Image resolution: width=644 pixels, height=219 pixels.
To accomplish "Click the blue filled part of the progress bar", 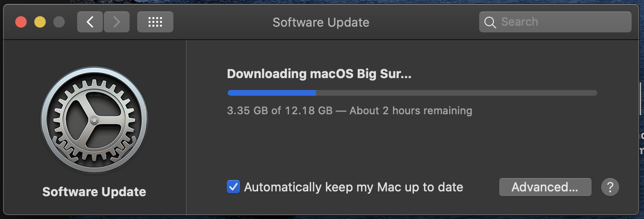I will click(x=272, y=93).
